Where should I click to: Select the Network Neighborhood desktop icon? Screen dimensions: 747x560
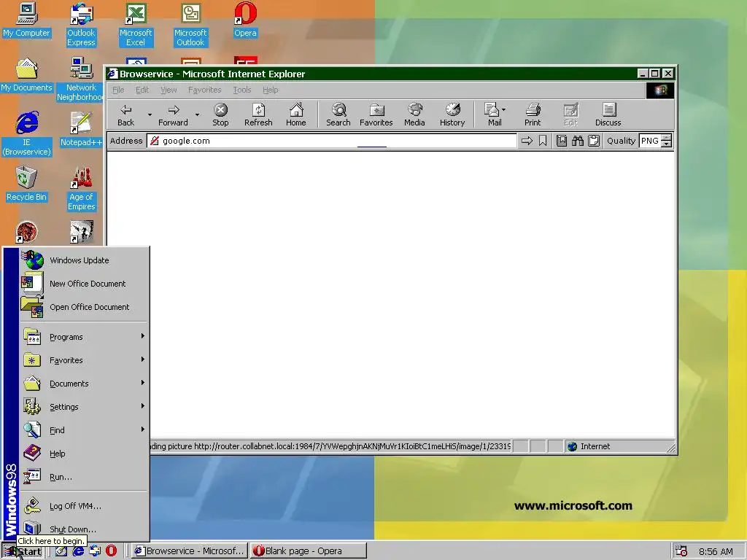tap(81, 79)
